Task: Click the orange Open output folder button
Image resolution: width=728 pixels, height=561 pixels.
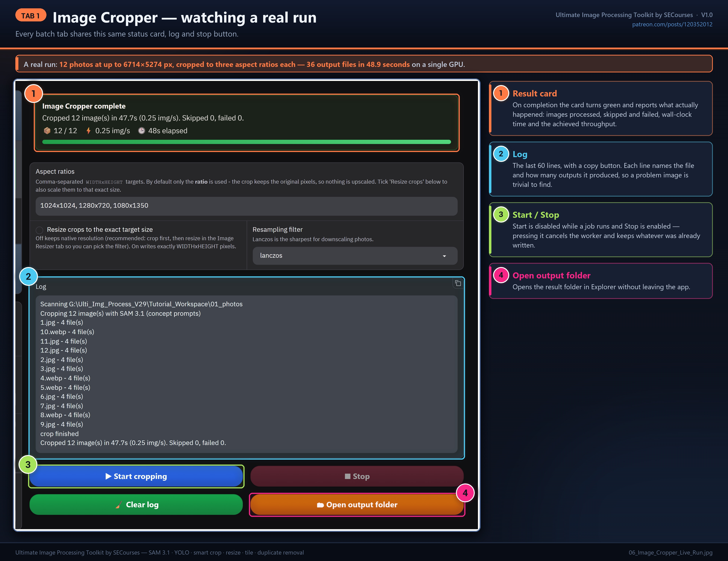Action: [x=357, y=505]
